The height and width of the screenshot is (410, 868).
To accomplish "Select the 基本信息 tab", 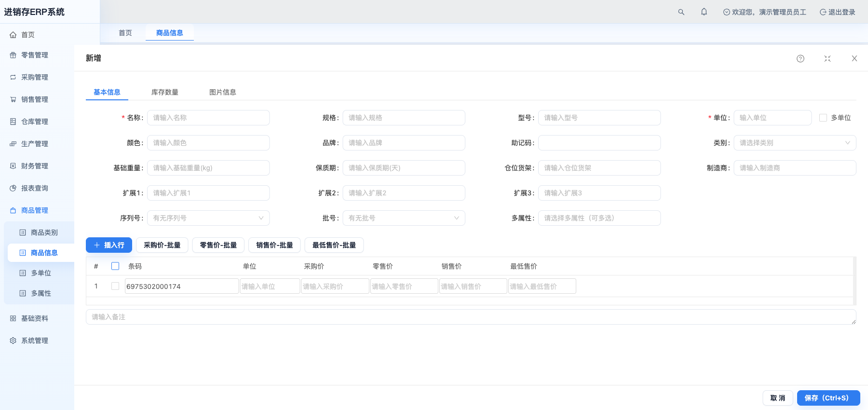I will 107,92.
